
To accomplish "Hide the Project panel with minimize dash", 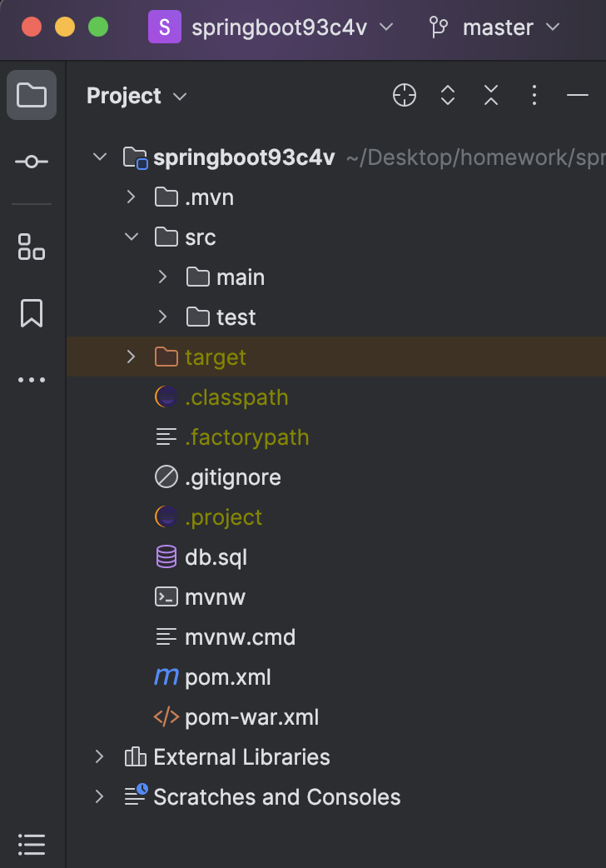I will [578, 96].
